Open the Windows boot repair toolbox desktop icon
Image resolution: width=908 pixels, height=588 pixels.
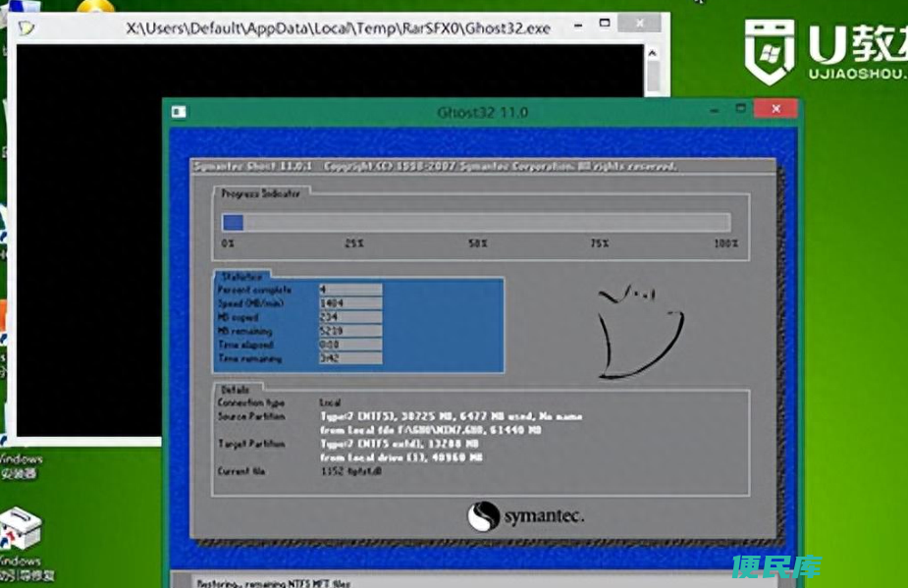pos(21,527)
